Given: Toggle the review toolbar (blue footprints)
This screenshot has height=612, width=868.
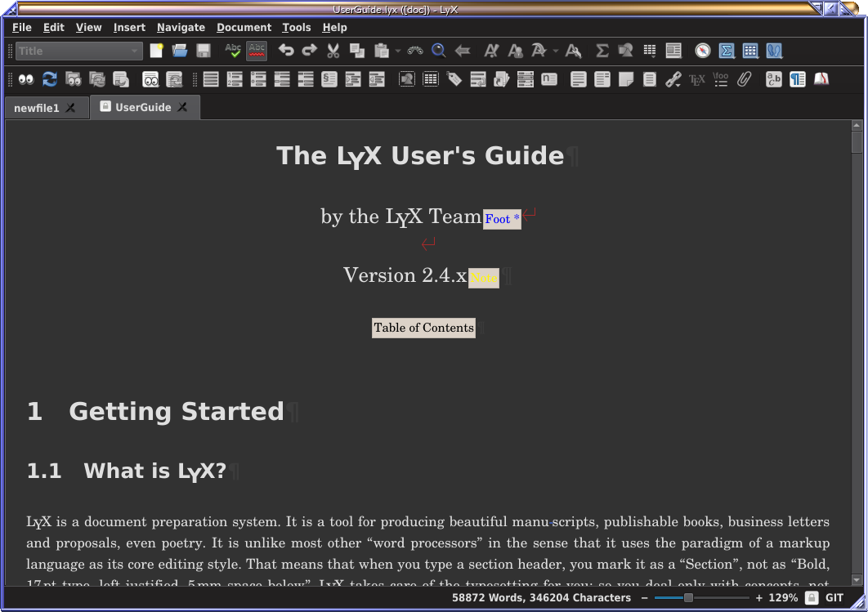Looking at the screenshot, I should (775, 51).
